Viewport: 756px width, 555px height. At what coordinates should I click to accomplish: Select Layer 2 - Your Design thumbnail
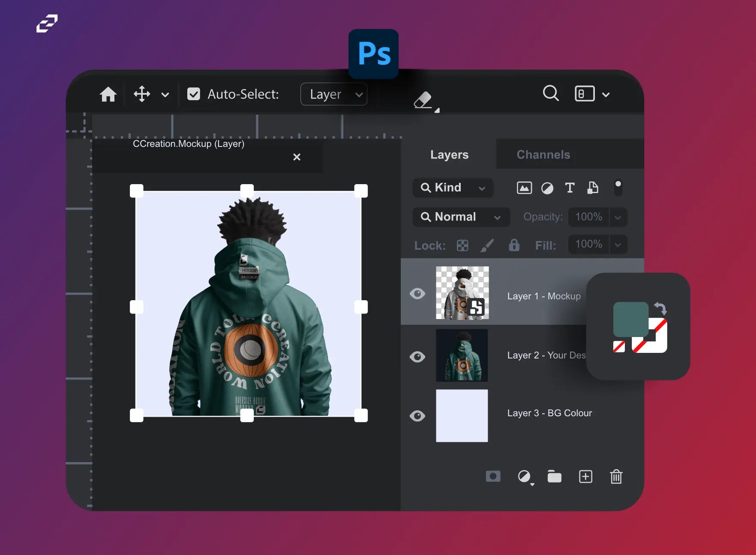point(462,355)
